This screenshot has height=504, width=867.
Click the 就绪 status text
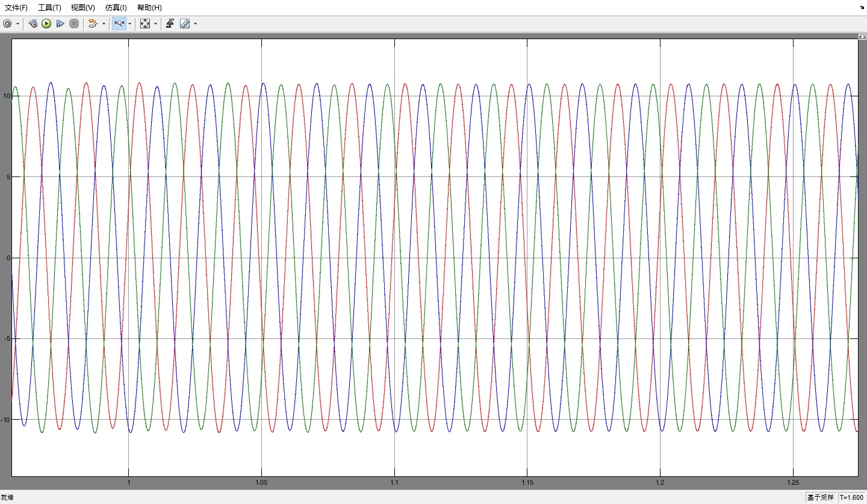click(x=7, y=497)
